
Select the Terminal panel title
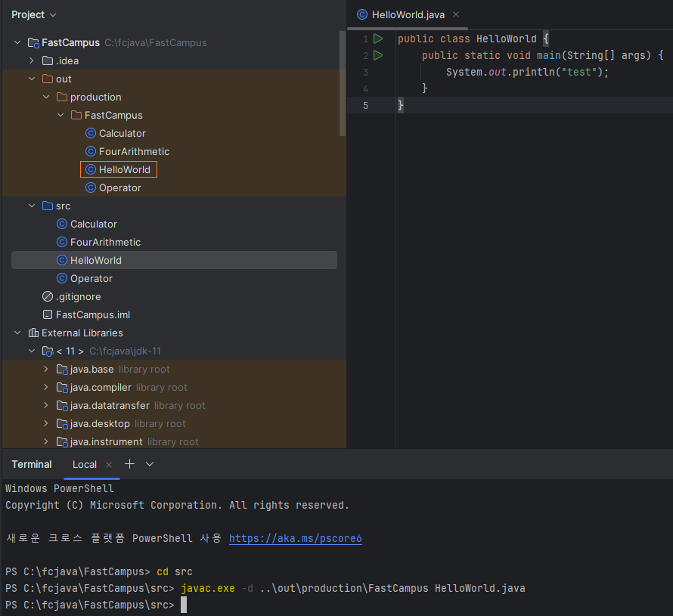pyautogui.click(x=32, y=464)
